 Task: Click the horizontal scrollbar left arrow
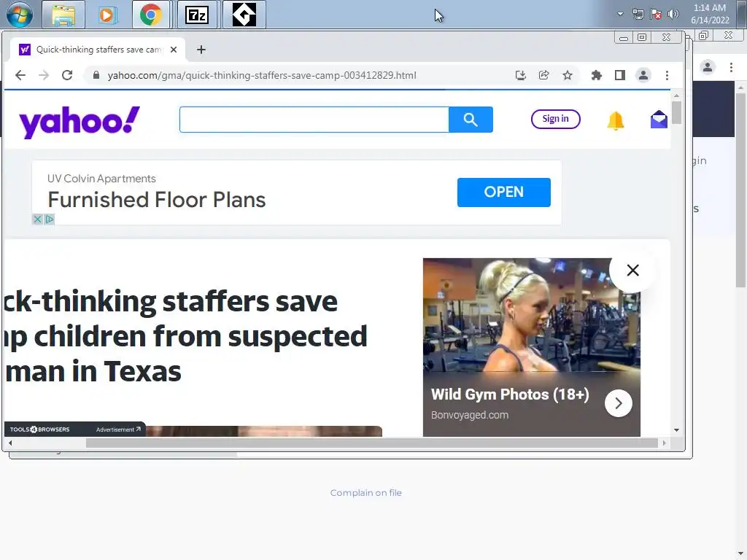coord(10,443)
